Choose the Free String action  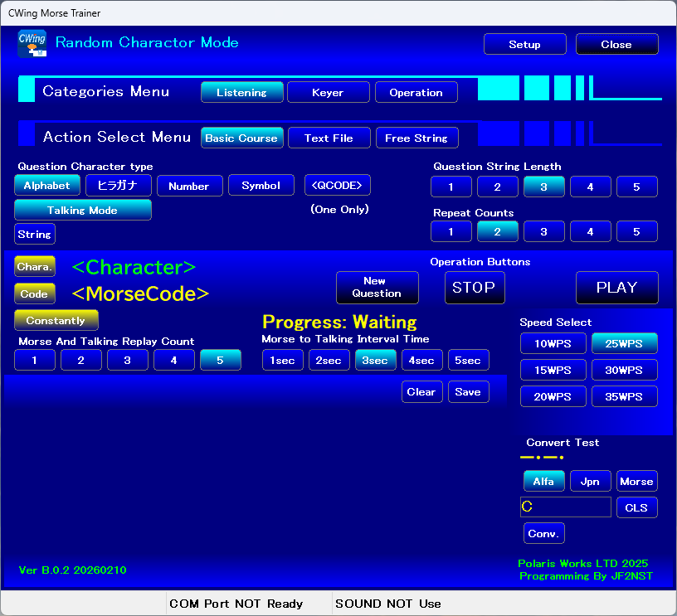[416, 138]
